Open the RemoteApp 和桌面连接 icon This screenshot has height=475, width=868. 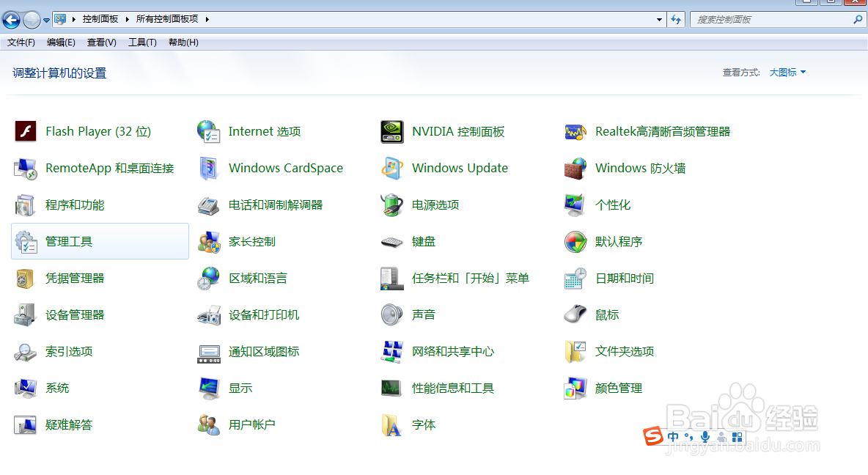[x=26, y=169]
